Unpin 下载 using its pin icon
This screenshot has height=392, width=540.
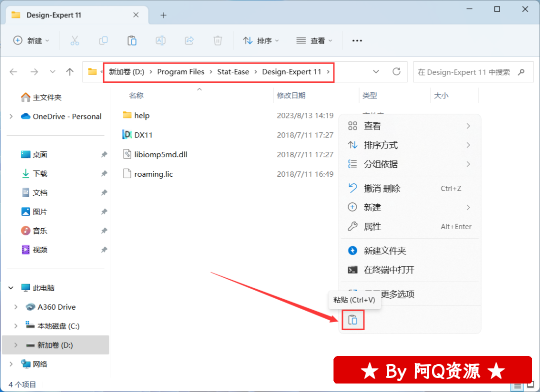[x=104, y=173]
